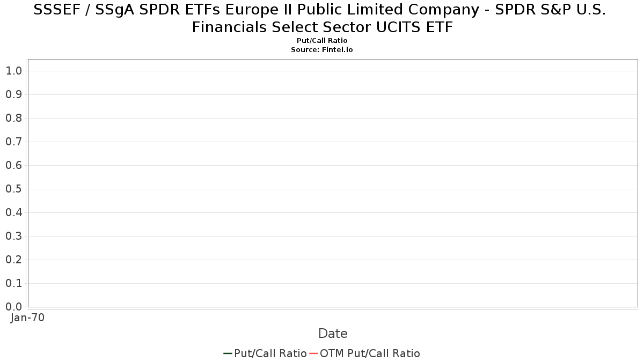Image resolution: width=644 pixels, height=362 pixels.
Task: Click the 0.7 y-axis label
Action: click(x=13, y=142)
